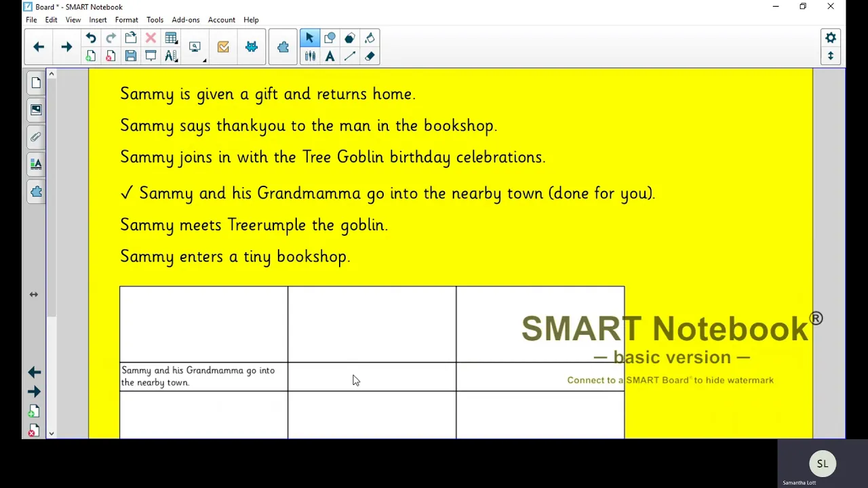Image resolution: width=868 pixels, height=488 pixels.
Task: Open the View menu
Action: pos(73,20)
